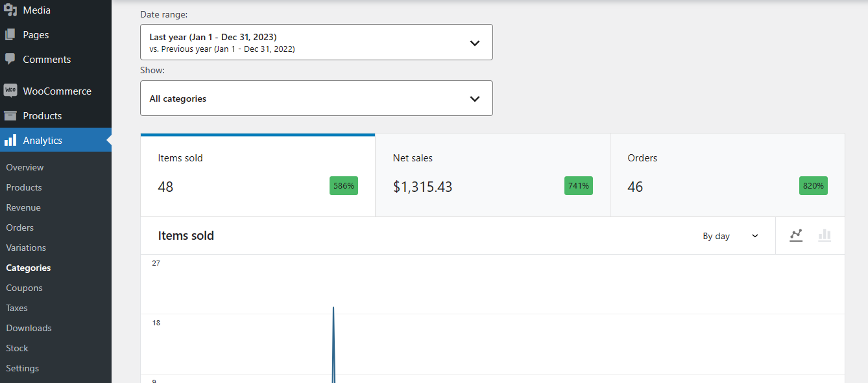Open Comments menu item
The width and height of the screenshot is (868, 383).
point(56,59)
